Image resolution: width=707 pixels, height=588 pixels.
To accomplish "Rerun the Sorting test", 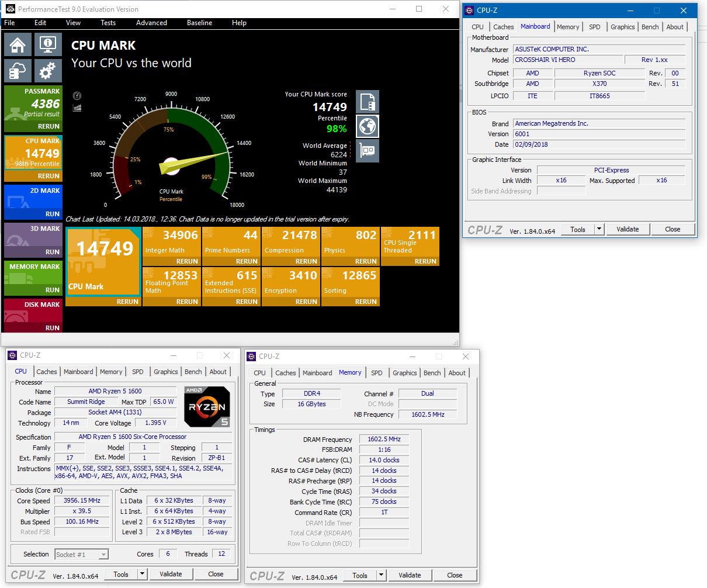I will coord(366,302).
